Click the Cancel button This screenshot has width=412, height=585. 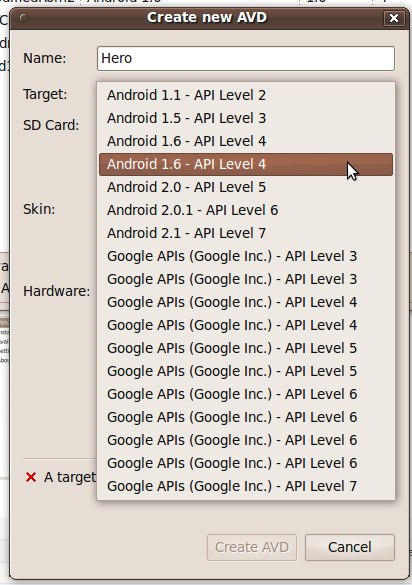[x=350, y=547]
